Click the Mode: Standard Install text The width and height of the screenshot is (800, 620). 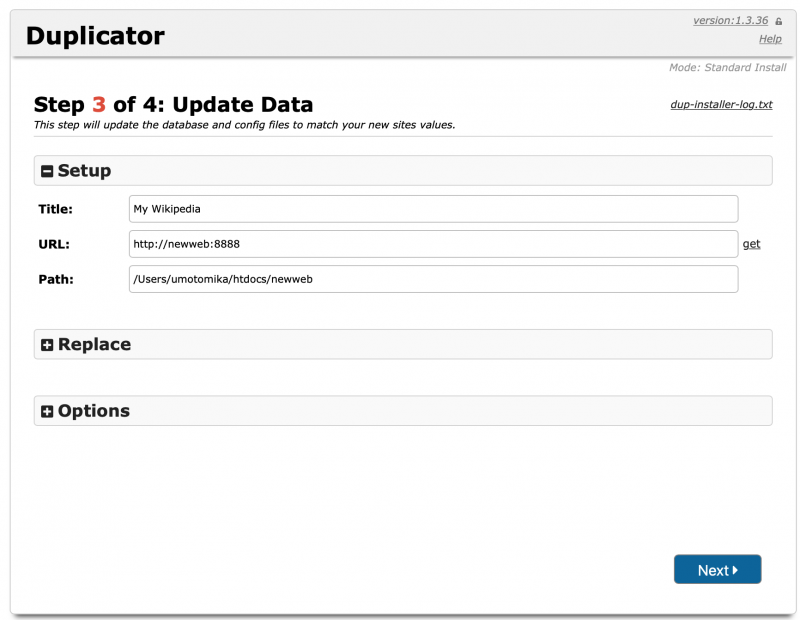point(727,68)
